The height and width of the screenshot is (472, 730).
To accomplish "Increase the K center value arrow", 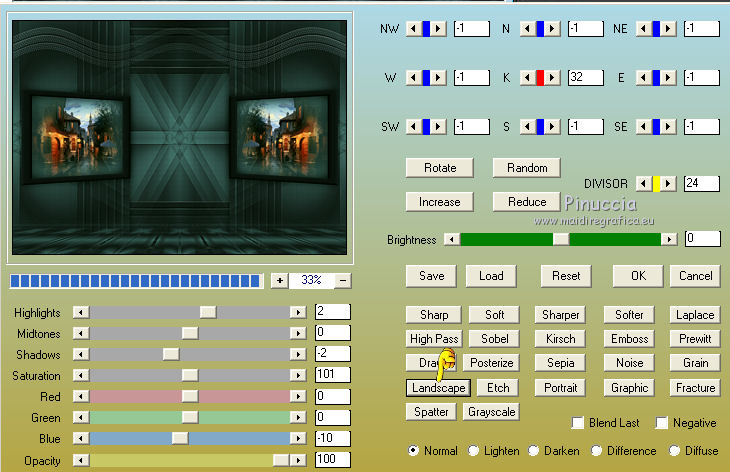I will (x=552, y=77).
